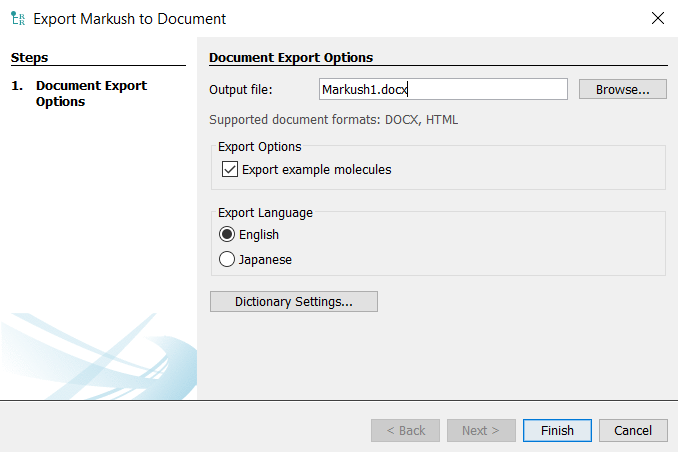Select the English language radio button
Image resolution: width=678 pixels, height=452 pixels.
click(x=227, y=234)
